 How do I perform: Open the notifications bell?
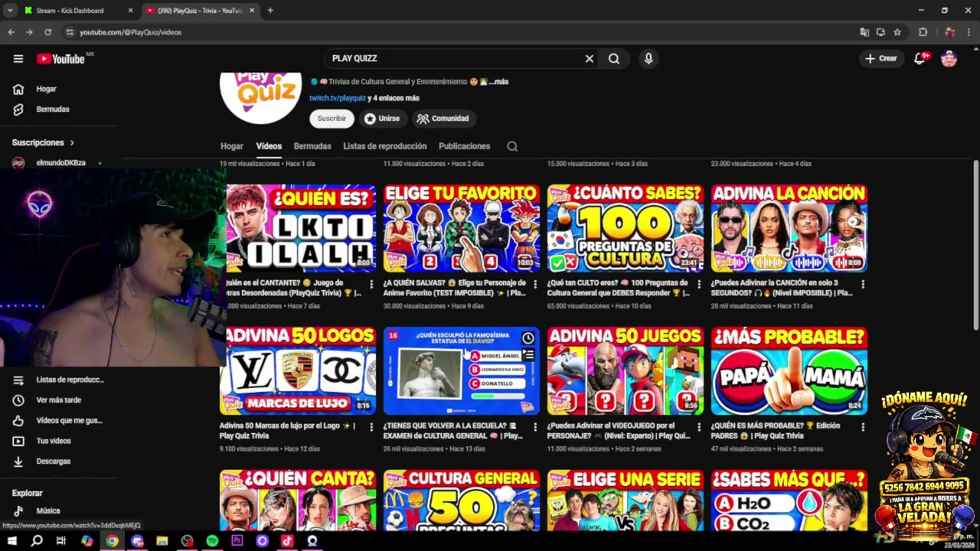pyautogui.click(x=920, y=58)
